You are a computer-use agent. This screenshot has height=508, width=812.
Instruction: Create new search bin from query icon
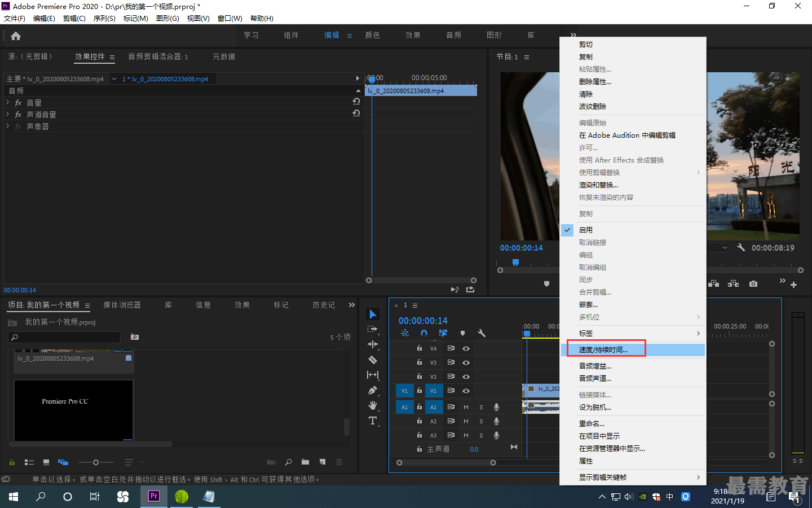[135, 337]
